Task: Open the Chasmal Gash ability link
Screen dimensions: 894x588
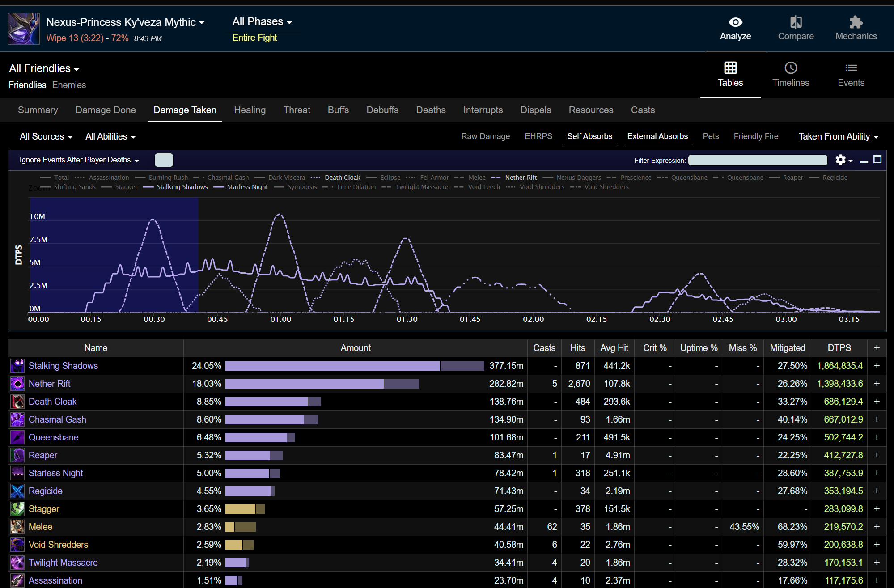Action: 57,419
